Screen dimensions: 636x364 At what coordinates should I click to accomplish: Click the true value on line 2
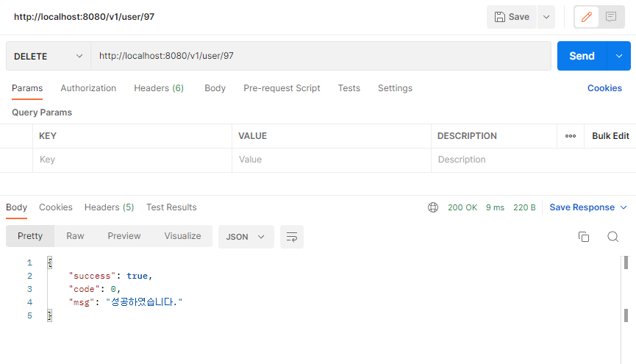tap(137, 276)
